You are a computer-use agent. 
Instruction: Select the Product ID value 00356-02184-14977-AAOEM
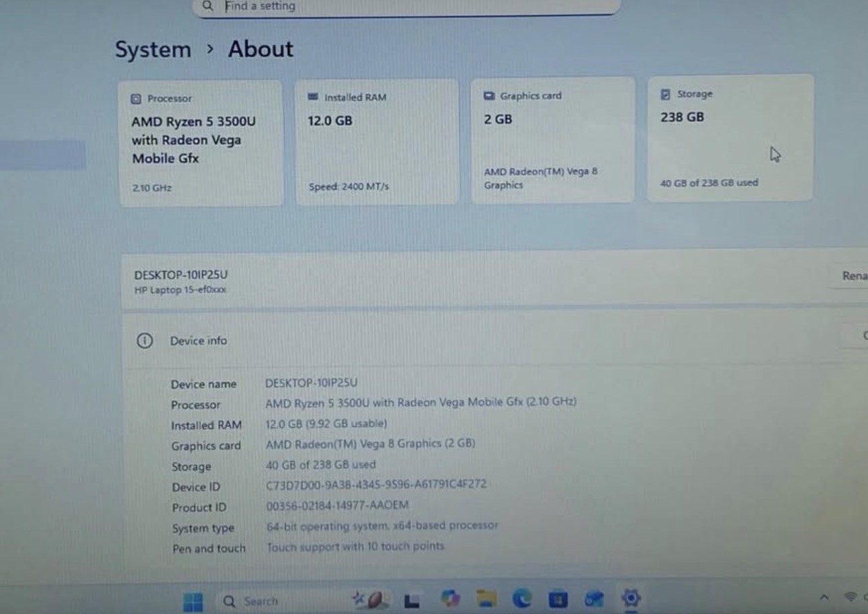[x=338, y=505]
